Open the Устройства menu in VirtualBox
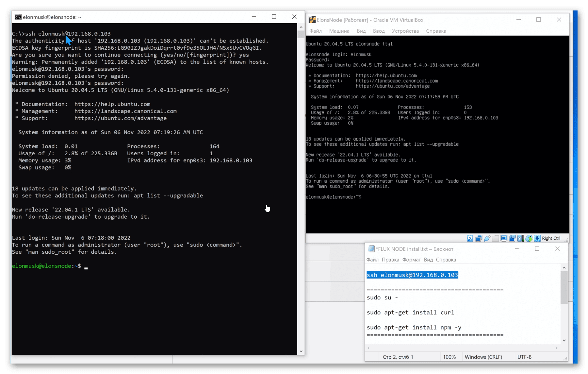 click(x=405, y=31)
